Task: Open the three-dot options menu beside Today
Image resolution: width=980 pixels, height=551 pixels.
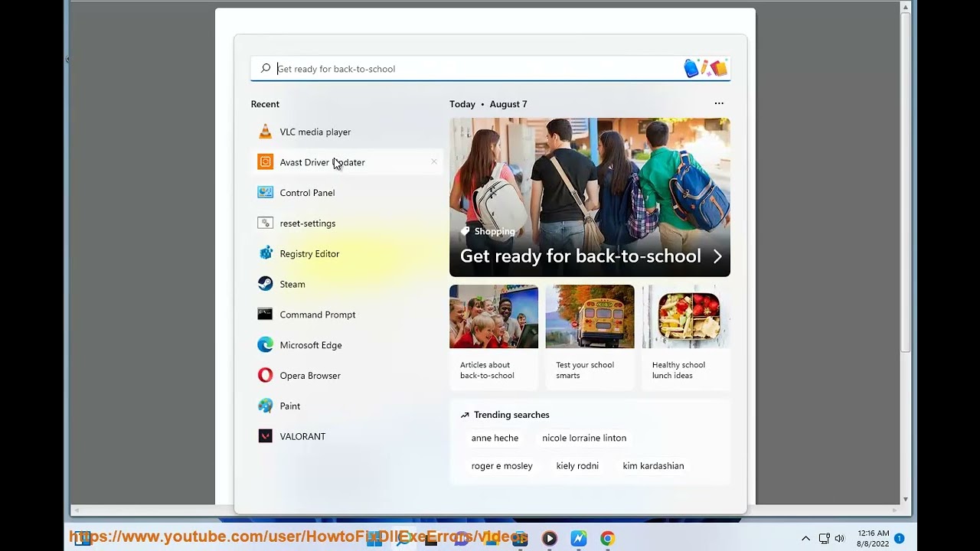Action: point(719,103)
